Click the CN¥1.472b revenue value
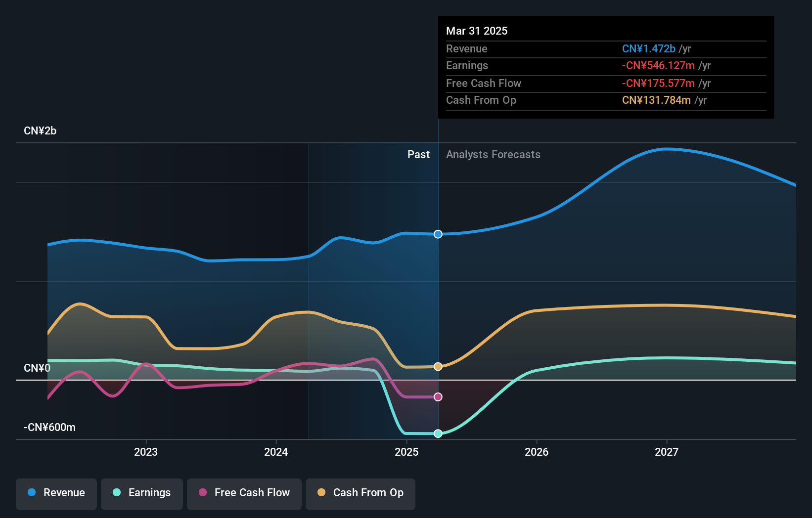812x518 pixels. [x=649, y=48]
